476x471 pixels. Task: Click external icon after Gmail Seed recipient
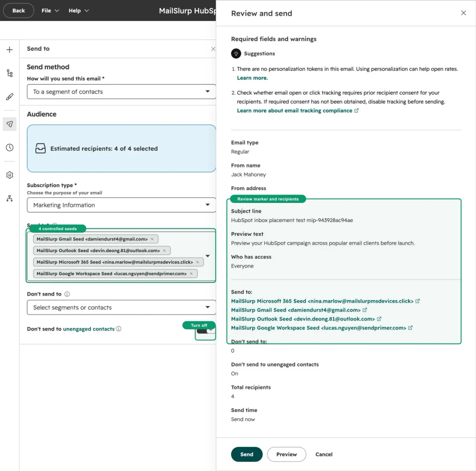(x=364, y=310)
